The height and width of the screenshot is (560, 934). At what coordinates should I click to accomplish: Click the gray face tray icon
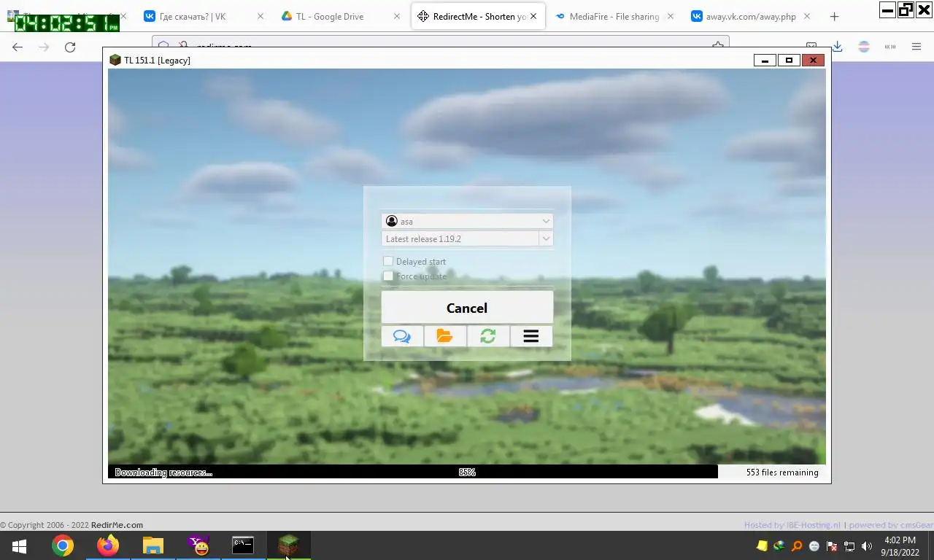pyautogui.click(x=814, y=545)
